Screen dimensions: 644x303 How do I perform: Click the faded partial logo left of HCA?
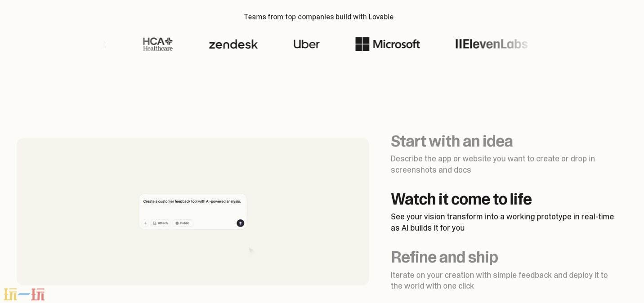click(104, 44)
